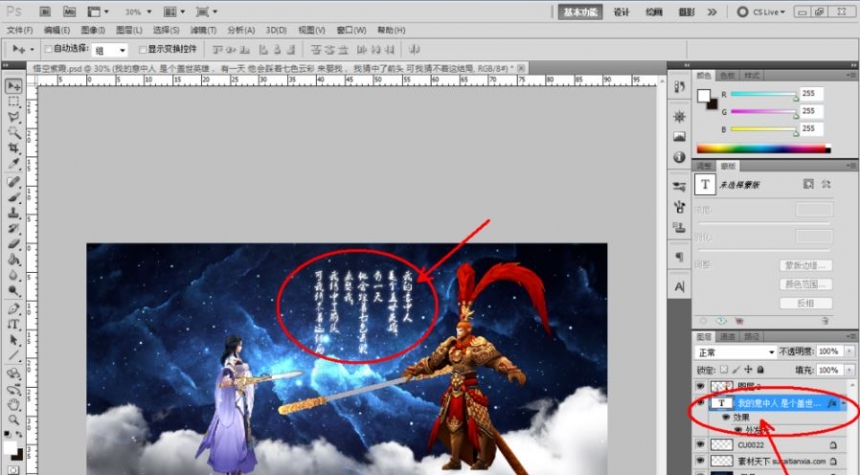Screen dimensions: 860x475
Task: Select the Crop tool
Action: (x=14, y=148)
